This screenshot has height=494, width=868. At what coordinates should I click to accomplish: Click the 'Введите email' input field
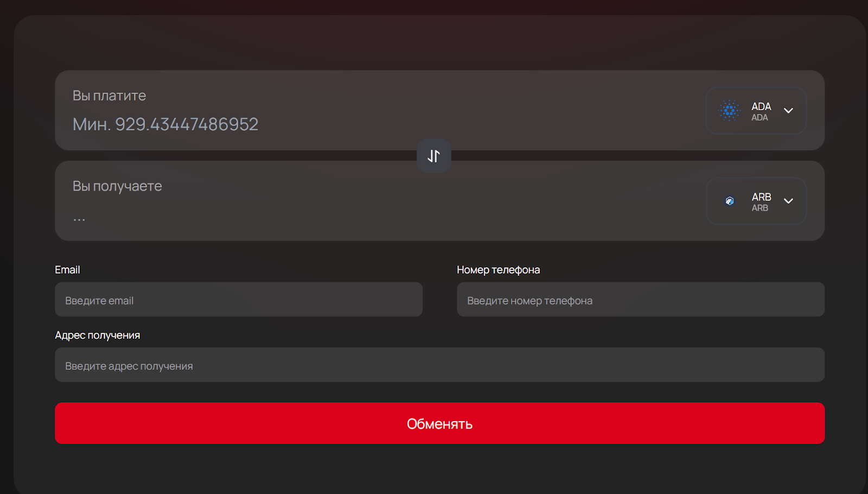(239, 300)
